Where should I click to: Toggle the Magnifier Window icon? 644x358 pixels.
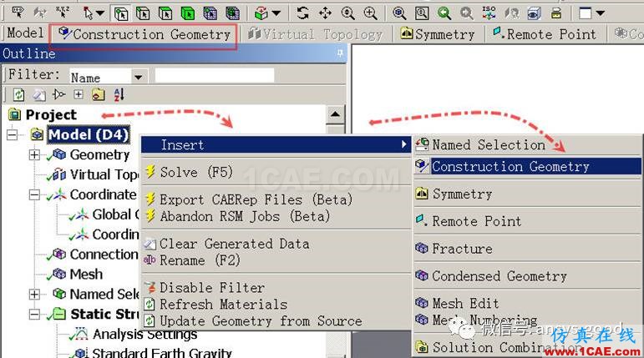coord(421,13)
